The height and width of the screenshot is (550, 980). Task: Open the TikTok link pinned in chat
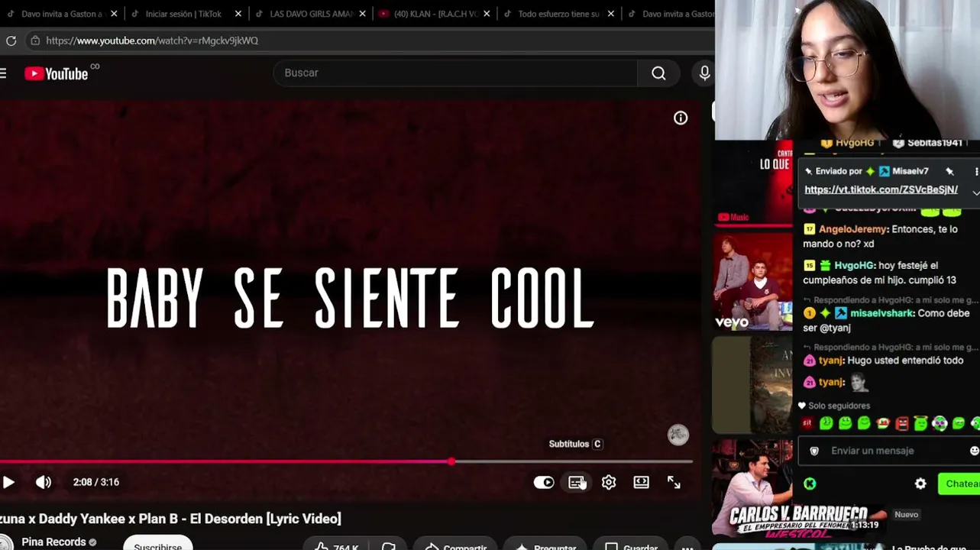tap(881, 189)
